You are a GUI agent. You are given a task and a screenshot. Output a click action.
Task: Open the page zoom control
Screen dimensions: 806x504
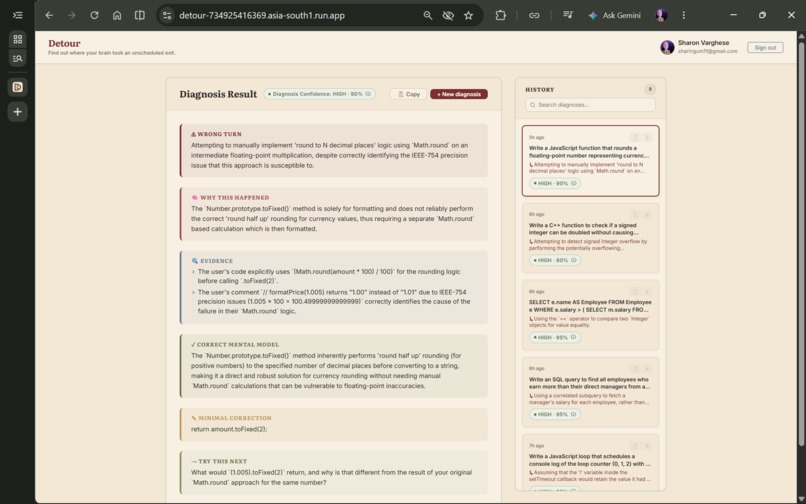point(428,15)
